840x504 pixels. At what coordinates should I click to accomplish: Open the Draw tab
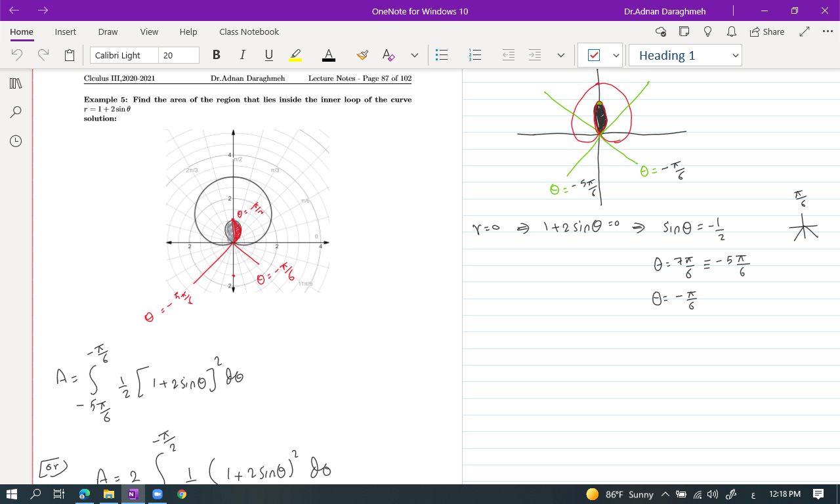tap(108, 31)
